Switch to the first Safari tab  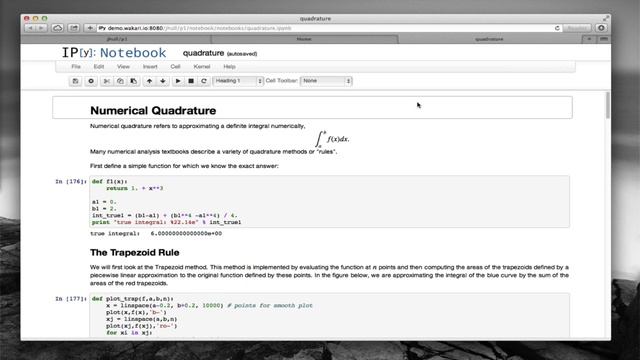click(116, 39)
